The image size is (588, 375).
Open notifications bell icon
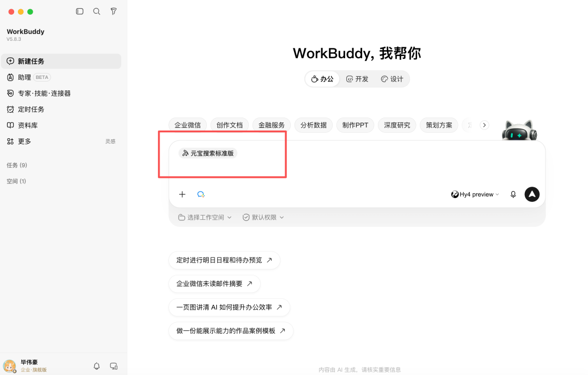click(x=97, y=366)
